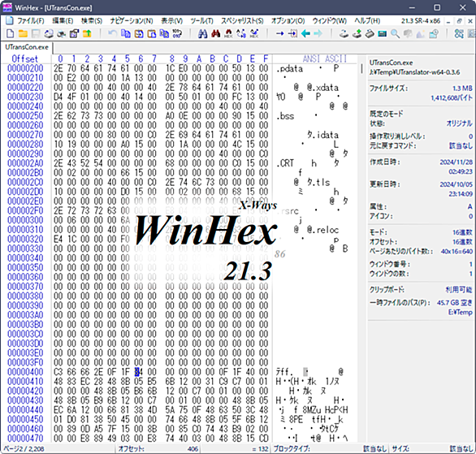Click the .xdata text in ASCII column
476x454 pixels.
tap(326, 88)
